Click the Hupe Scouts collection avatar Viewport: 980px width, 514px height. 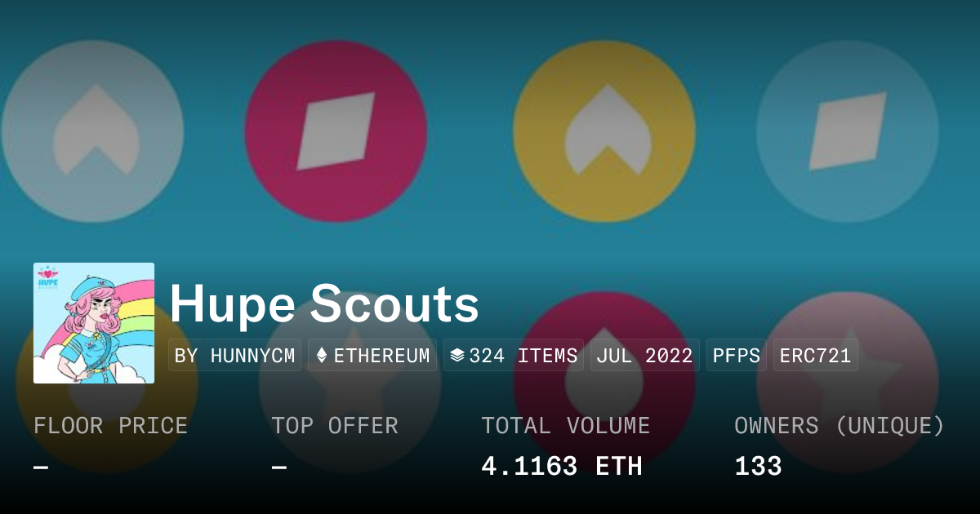coord(94,323)
